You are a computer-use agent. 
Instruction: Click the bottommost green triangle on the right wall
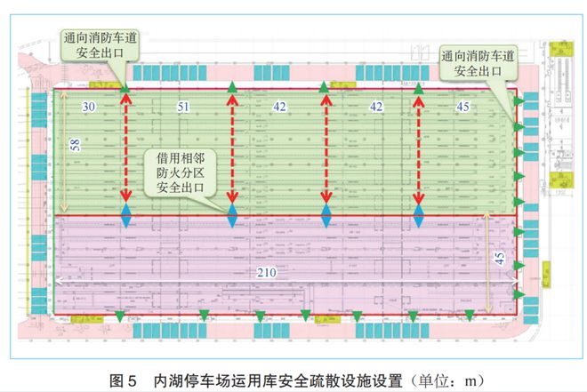(x=519, y=294)
